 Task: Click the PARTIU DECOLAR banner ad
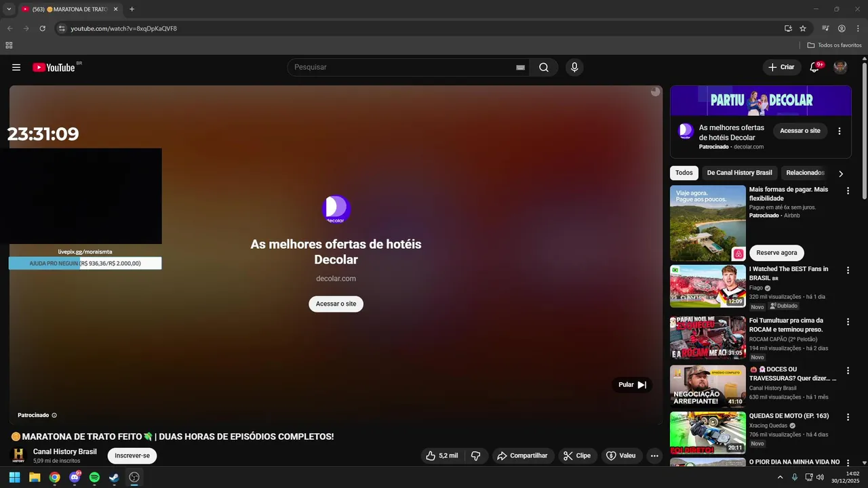tap(761, 100)
